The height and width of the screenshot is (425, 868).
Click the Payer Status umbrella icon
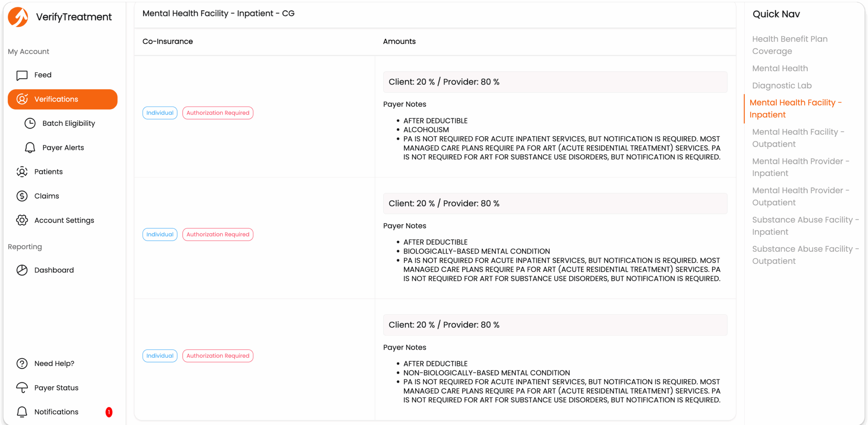[x=22, y=388]
